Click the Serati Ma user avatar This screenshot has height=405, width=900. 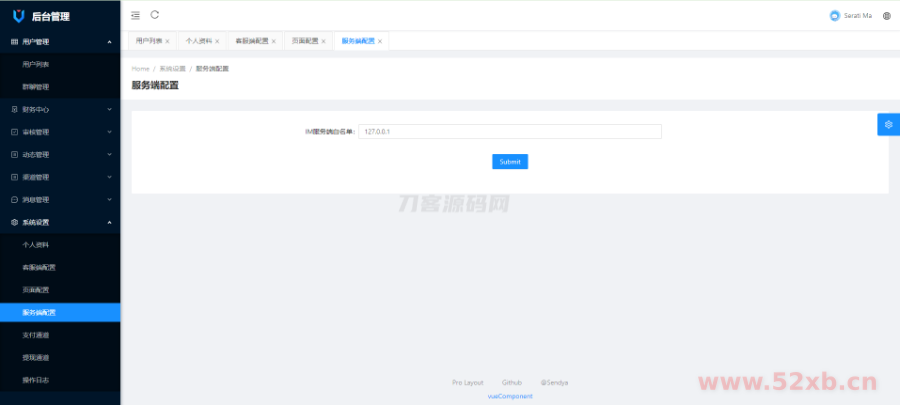[x=835, y=16]
